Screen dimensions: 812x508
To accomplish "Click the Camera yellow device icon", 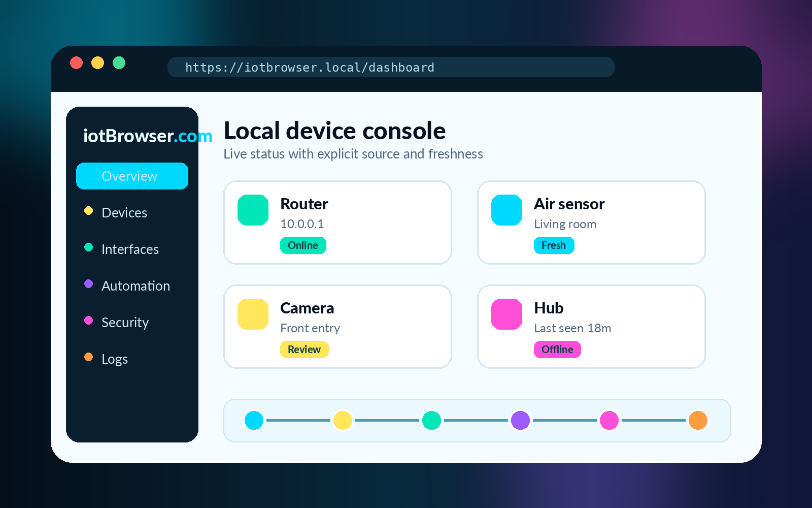I will click(x=253, y=314).
